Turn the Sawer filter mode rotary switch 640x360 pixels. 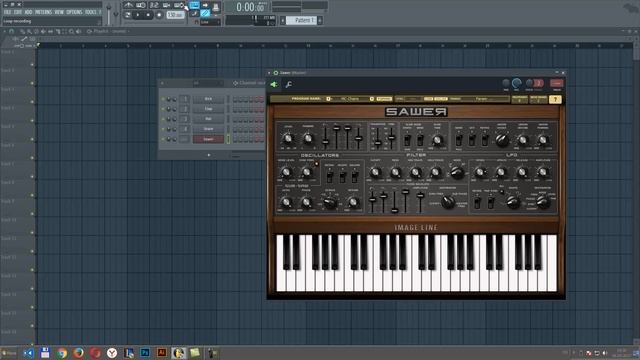point(457,172)
